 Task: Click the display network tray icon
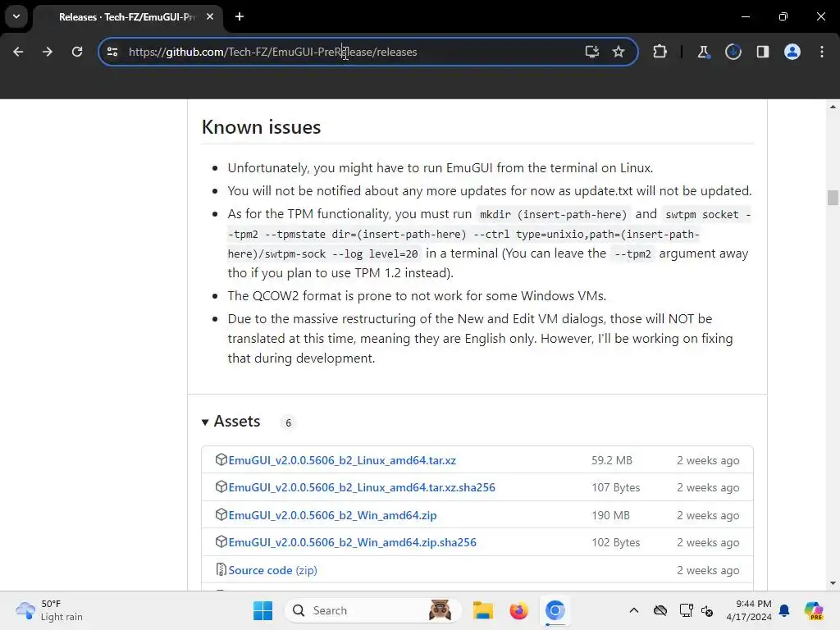tap(686, 610)
